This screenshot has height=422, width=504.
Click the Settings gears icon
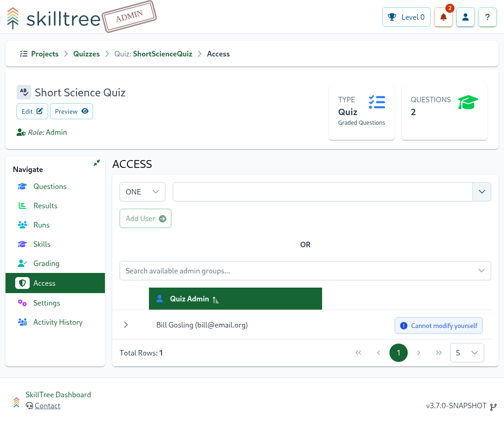point(22,303)
